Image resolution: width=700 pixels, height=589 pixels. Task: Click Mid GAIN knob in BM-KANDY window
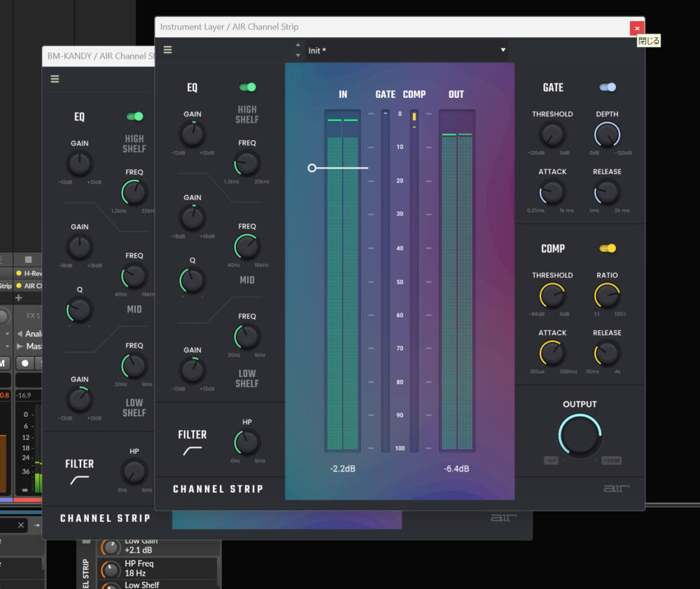click(x=80, y=247)
